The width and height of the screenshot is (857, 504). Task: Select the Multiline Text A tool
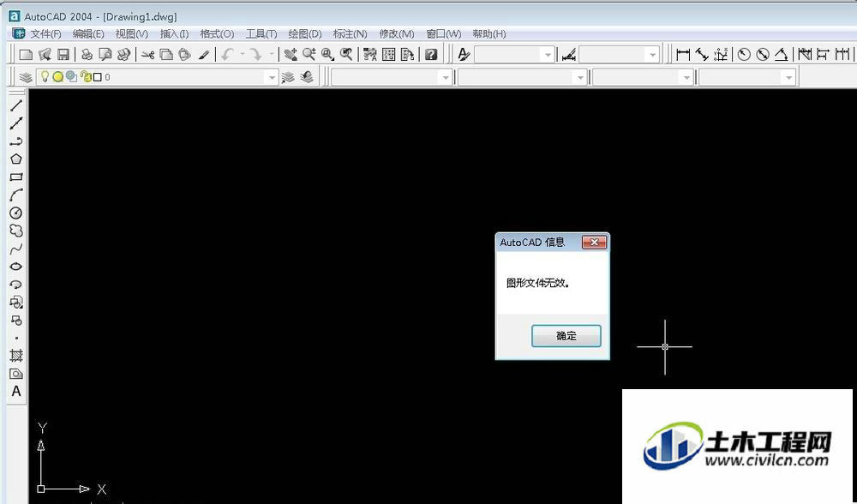click(x=15, y=392)
